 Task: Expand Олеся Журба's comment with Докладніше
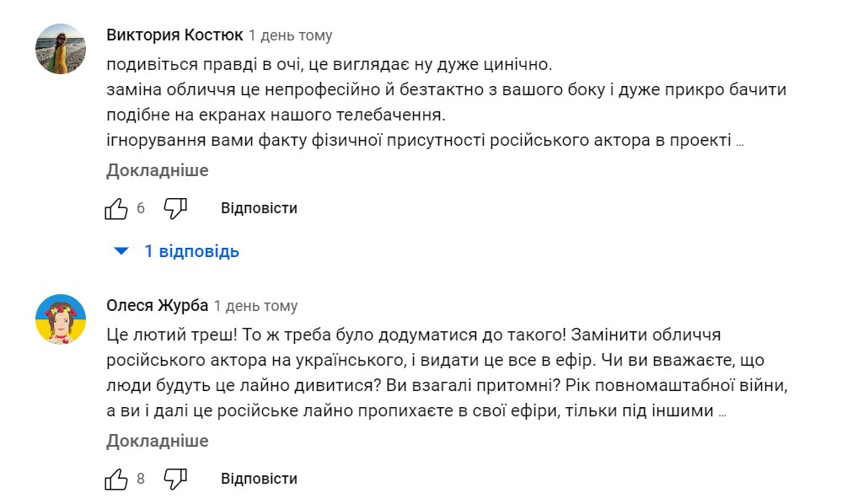click(x=157, y=441)
